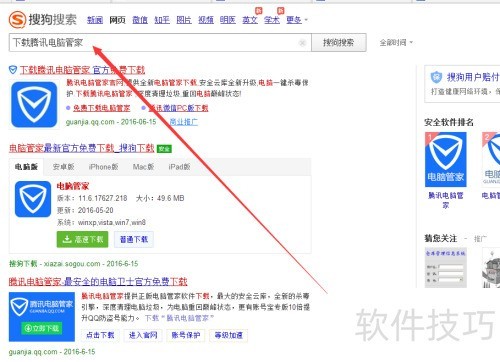The width and height of the screenshot is (500, 362).
Task: Click the red 电脑管家 title in the download card
Action: pos(73,186)
